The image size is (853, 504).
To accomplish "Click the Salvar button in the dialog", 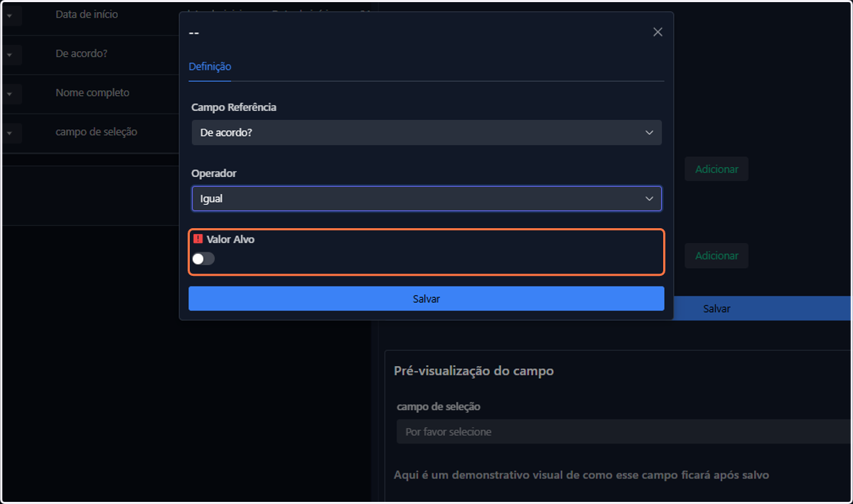I will pos(426,299).
